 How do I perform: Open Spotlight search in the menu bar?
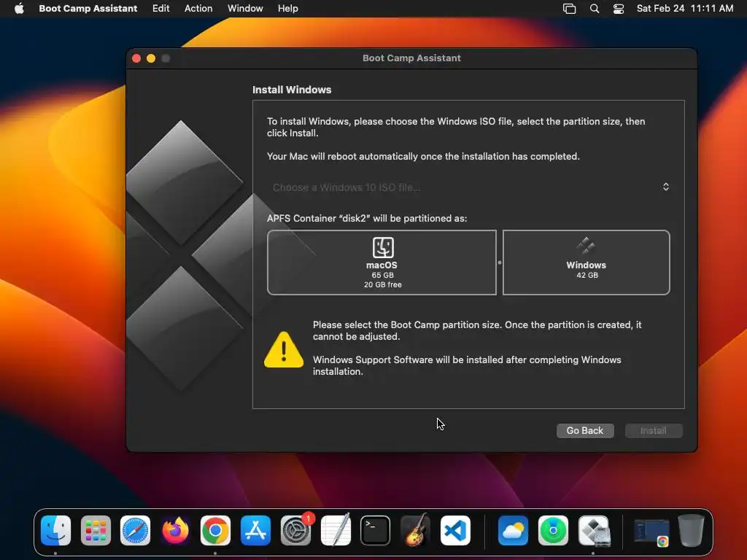tap(595, 9)
